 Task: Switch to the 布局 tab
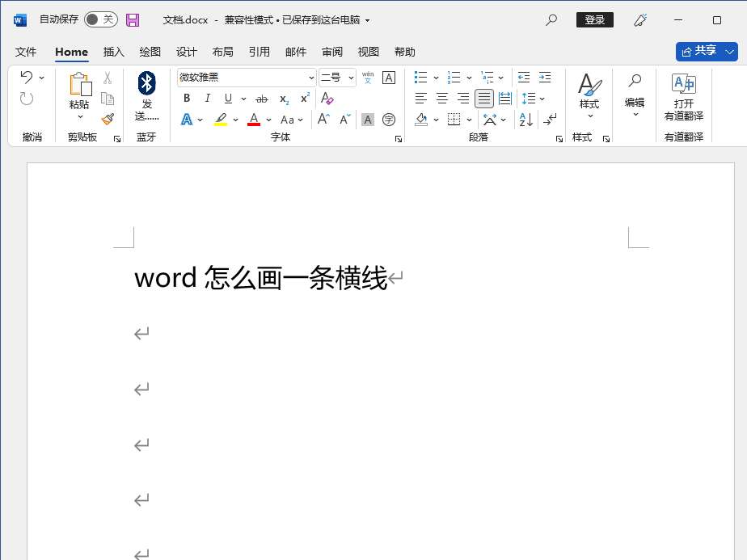tap(222, 52)
